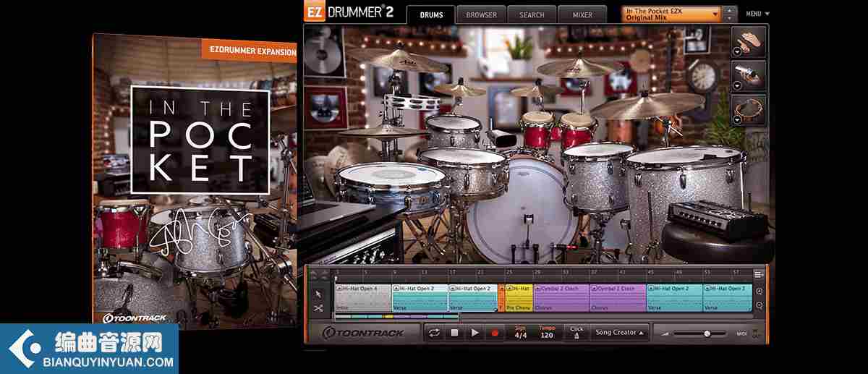Viewport: 868px width, 374px height.
Task: Open the MENU dropdown
Action: coord(757,14)
